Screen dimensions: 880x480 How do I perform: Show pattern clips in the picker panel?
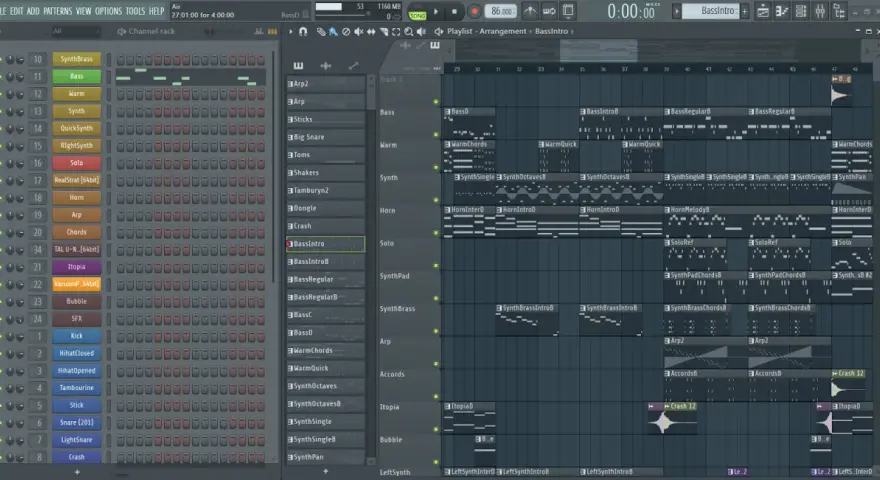point(298,66)
